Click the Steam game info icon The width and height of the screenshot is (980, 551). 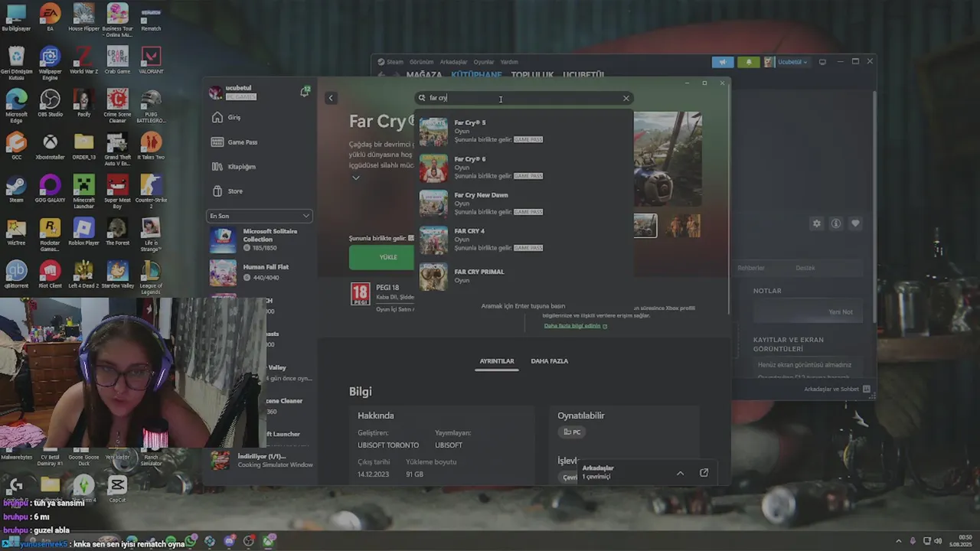coord(836,223)
